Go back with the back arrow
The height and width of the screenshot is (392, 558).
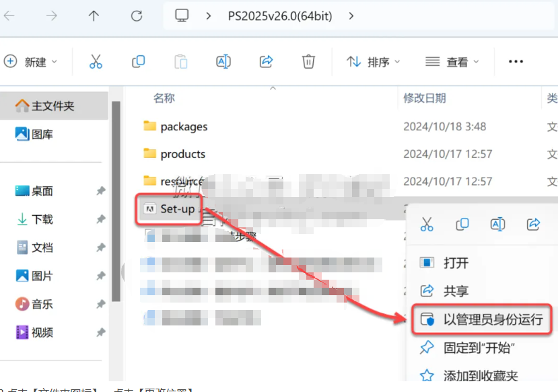point(9,15)
